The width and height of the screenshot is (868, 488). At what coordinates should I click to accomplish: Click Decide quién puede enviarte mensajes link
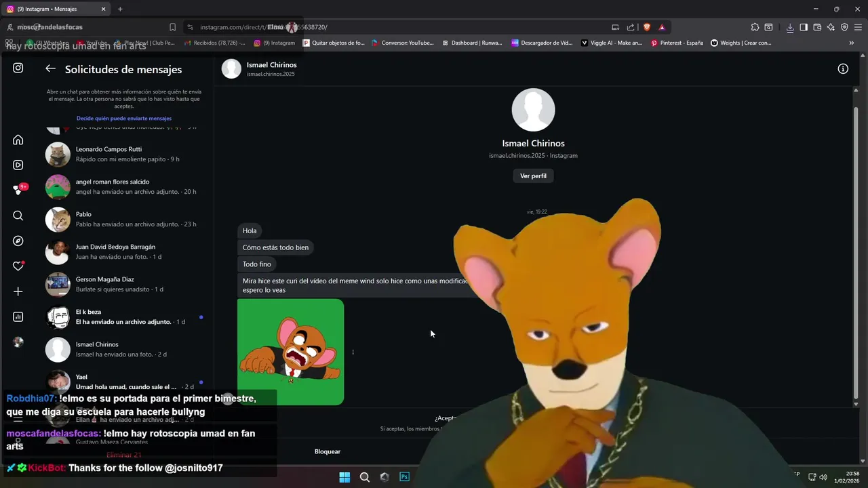click(x=124, y=118)
